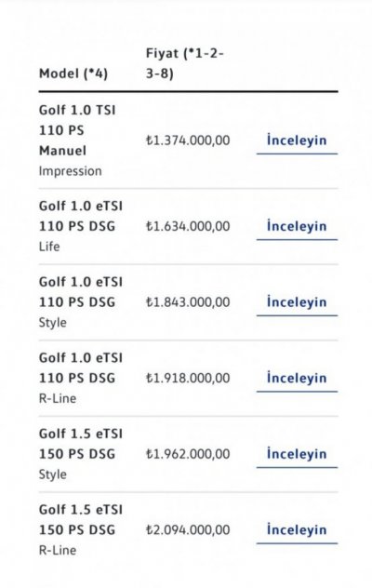Click İnceleyin for Golf 1.5 eTSI R-Line
The image size is (372, 588).
click(x=297, y=530)
